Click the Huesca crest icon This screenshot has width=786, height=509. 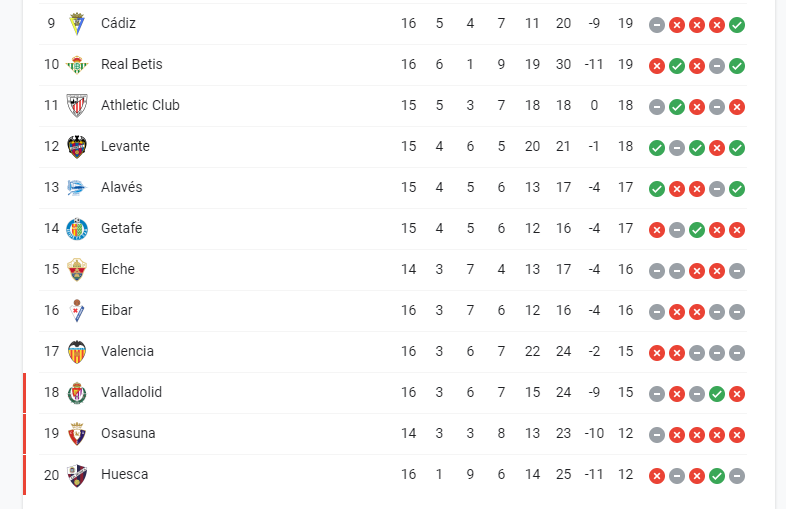coord(77,475)
